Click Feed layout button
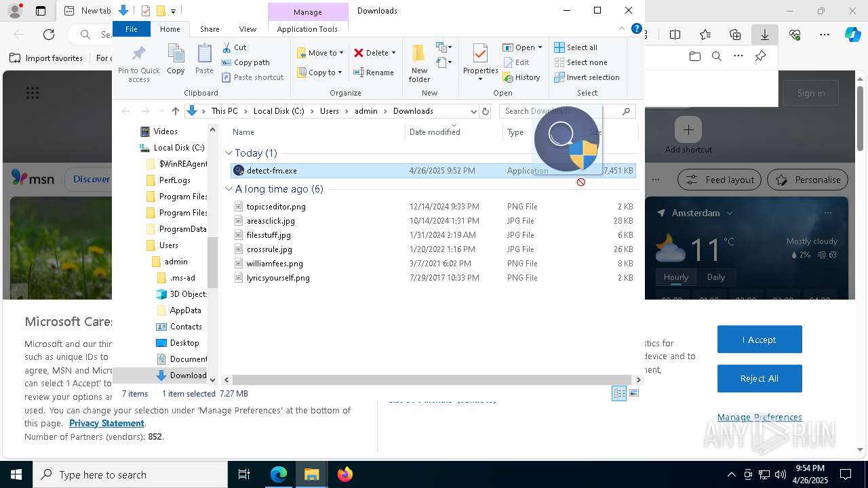Image resolution: width=868 pixels, height=488 pixels. pos(719,180)
